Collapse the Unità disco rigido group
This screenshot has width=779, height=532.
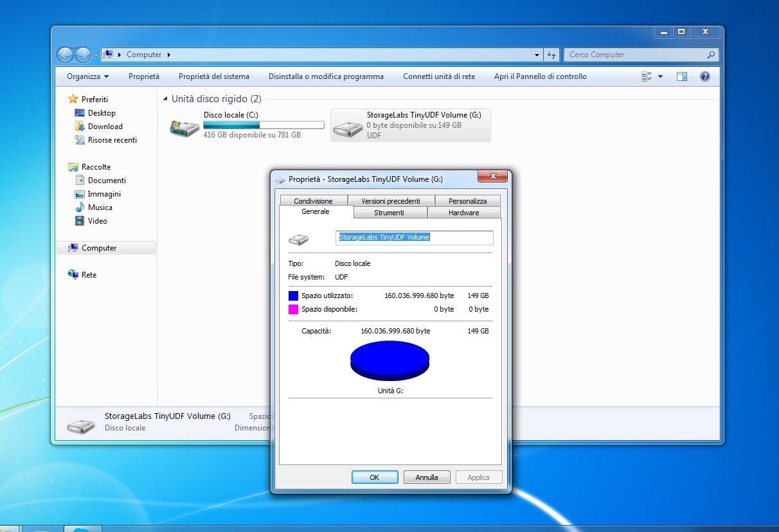coord(165,100)
